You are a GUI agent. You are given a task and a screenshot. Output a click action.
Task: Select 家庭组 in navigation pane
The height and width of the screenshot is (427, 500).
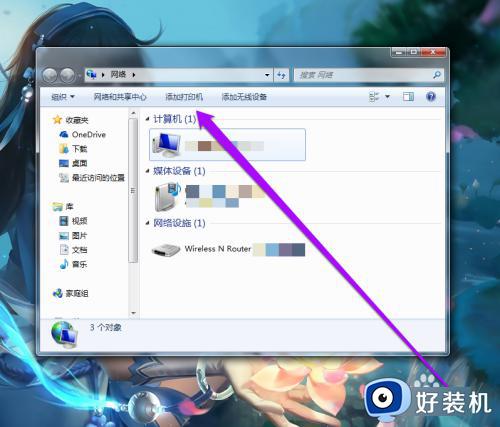click(77, 293)
